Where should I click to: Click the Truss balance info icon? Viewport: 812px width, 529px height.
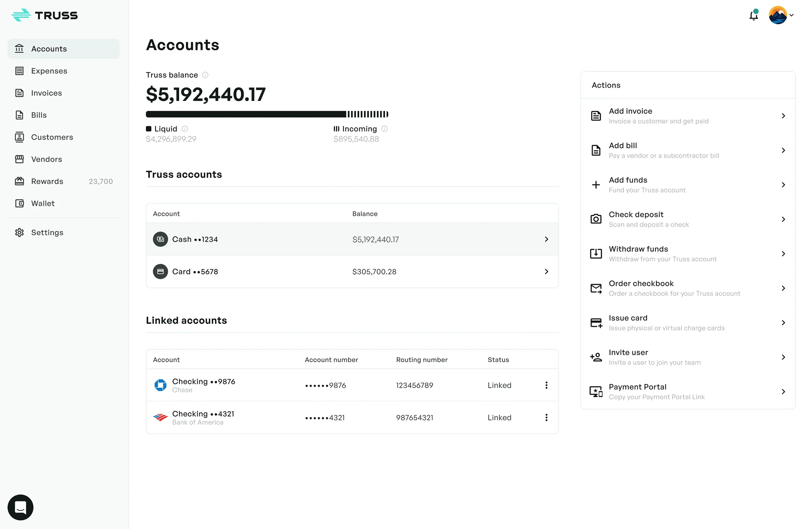(205, 75)
